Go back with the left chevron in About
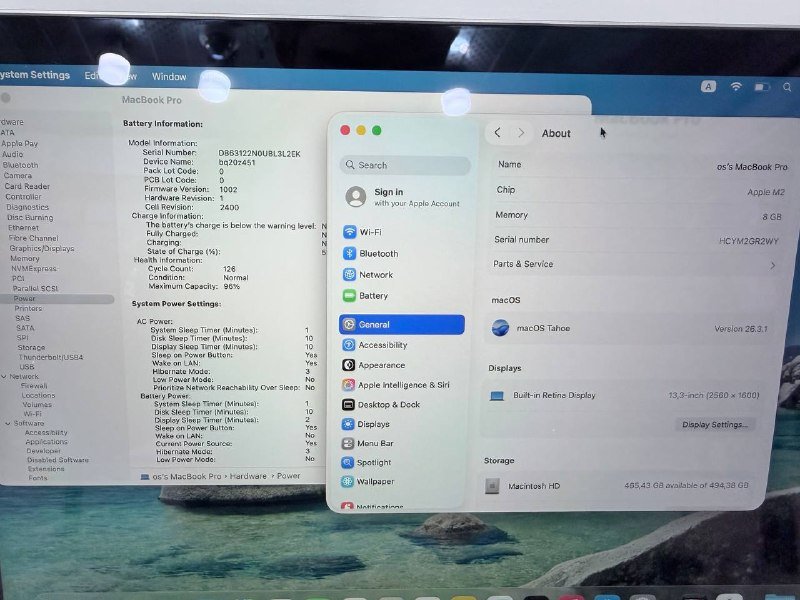 tap(497, 133)
